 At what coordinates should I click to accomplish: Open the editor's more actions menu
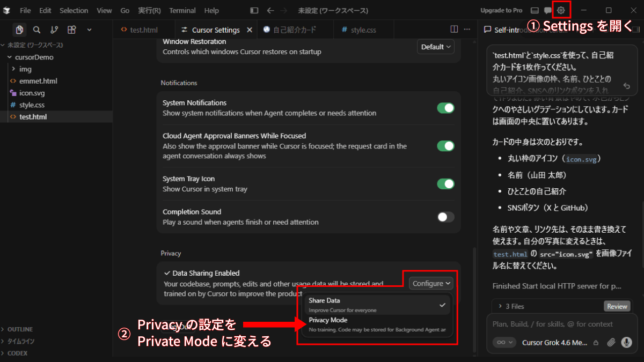pos(466,29)
